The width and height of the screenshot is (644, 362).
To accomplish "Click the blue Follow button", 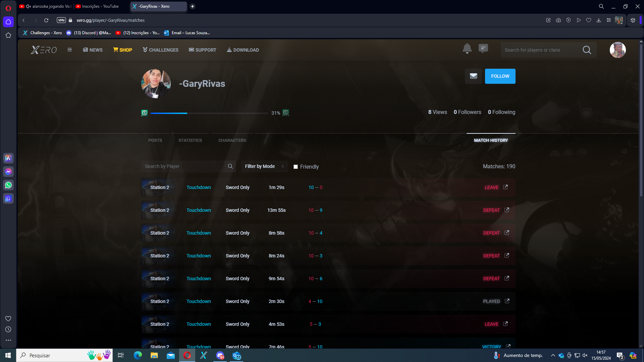I will pyautogui.click(x=500, y=76).
